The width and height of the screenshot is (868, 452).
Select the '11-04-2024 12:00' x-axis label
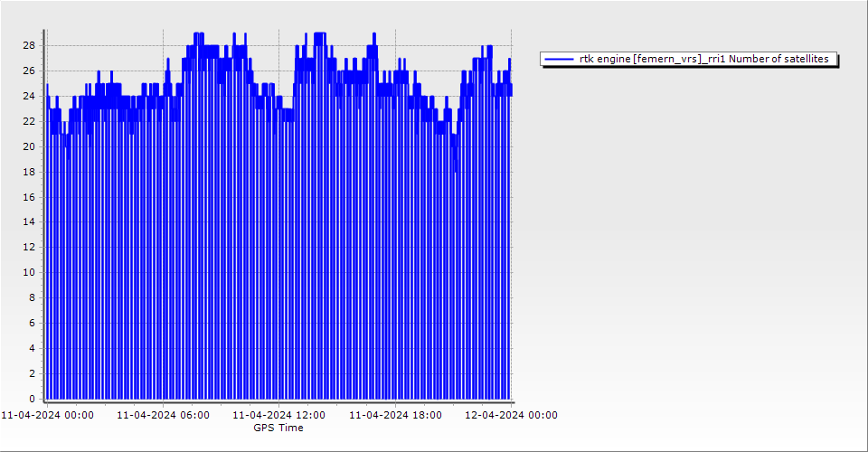tap(278, 415)
